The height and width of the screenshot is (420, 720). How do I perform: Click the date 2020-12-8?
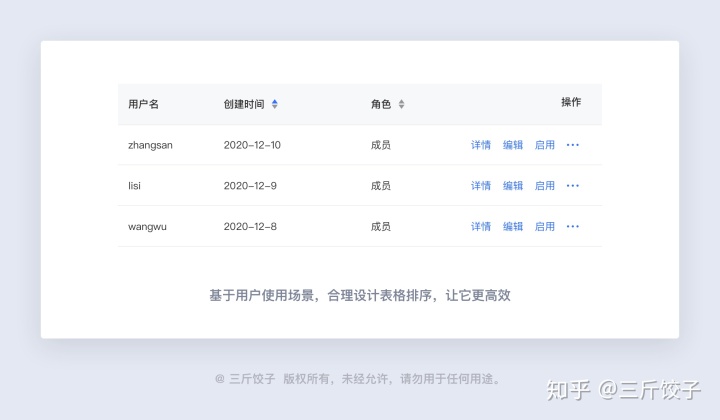[250, 226]
